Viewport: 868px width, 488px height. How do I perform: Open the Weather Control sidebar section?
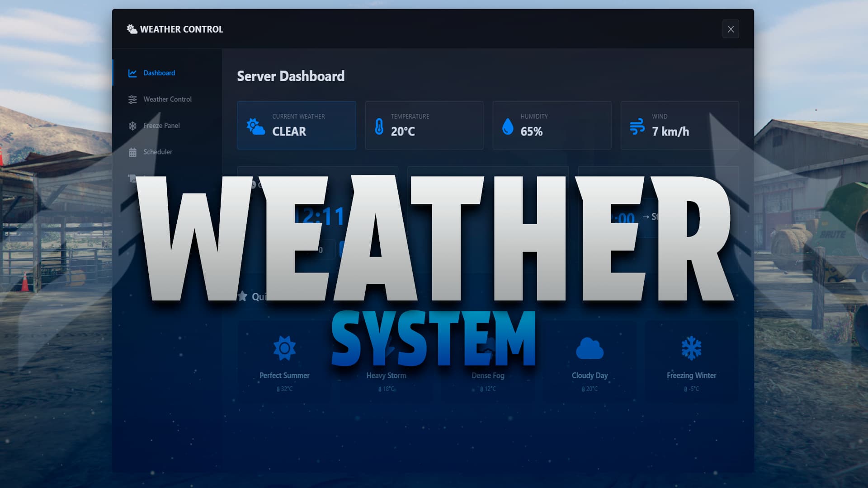pyautogui.click(x=167, y=99)
